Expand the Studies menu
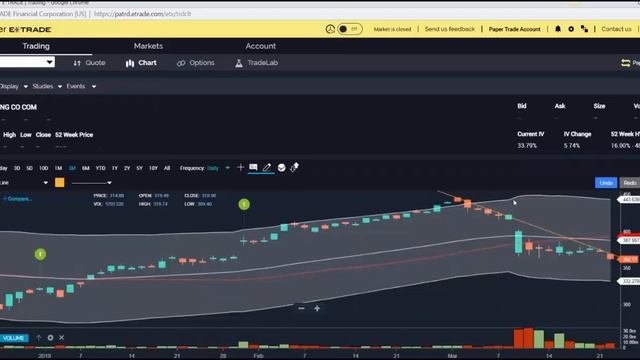 pos(47,87)
